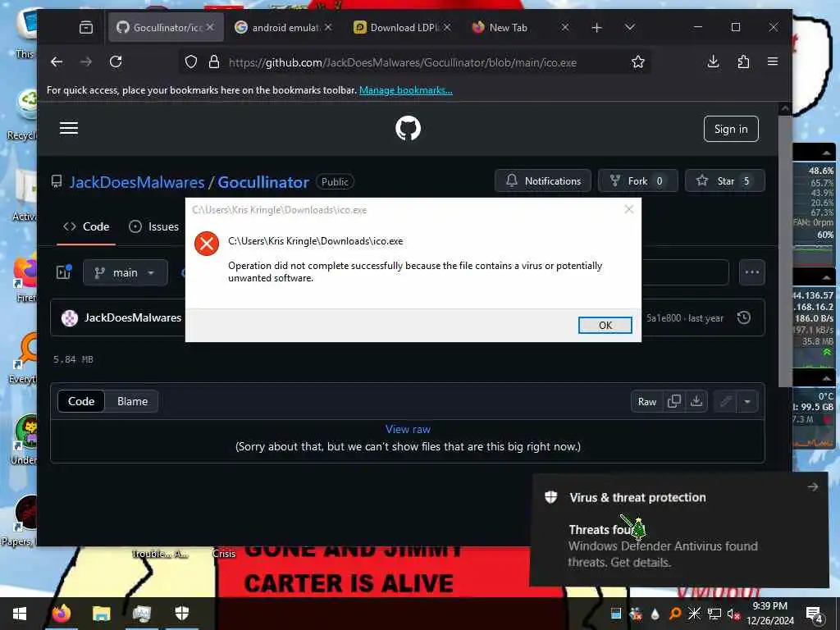The height and width of the screenshot is (630, 840).
Task: Click the site padlock icon
Action: click(214, 62)
